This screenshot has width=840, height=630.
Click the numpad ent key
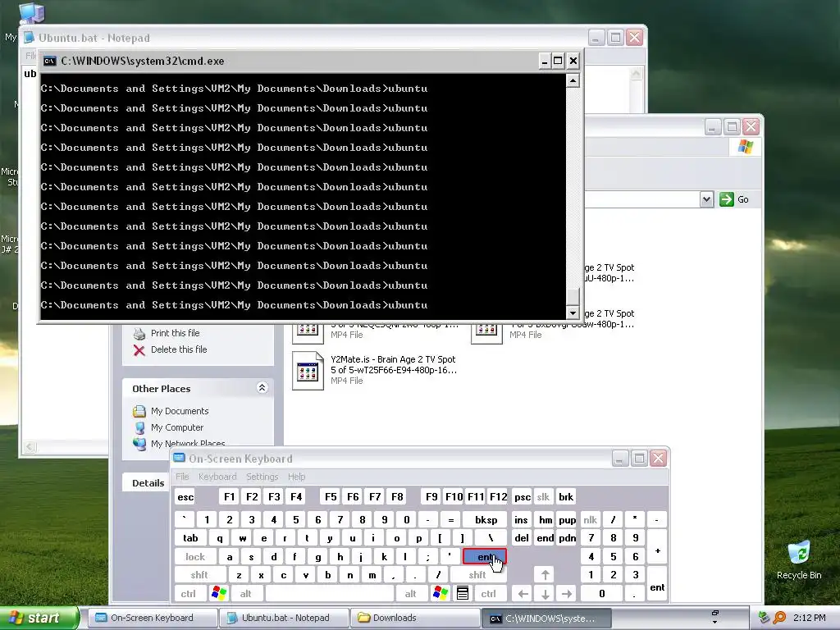tap(657, 584)
